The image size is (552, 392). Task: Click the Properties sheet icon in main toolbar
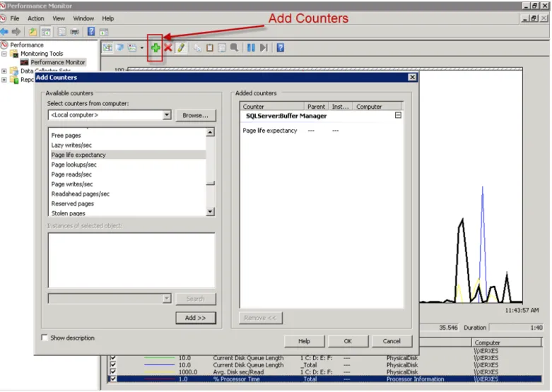pyautogui.click(x=62, y=32)
